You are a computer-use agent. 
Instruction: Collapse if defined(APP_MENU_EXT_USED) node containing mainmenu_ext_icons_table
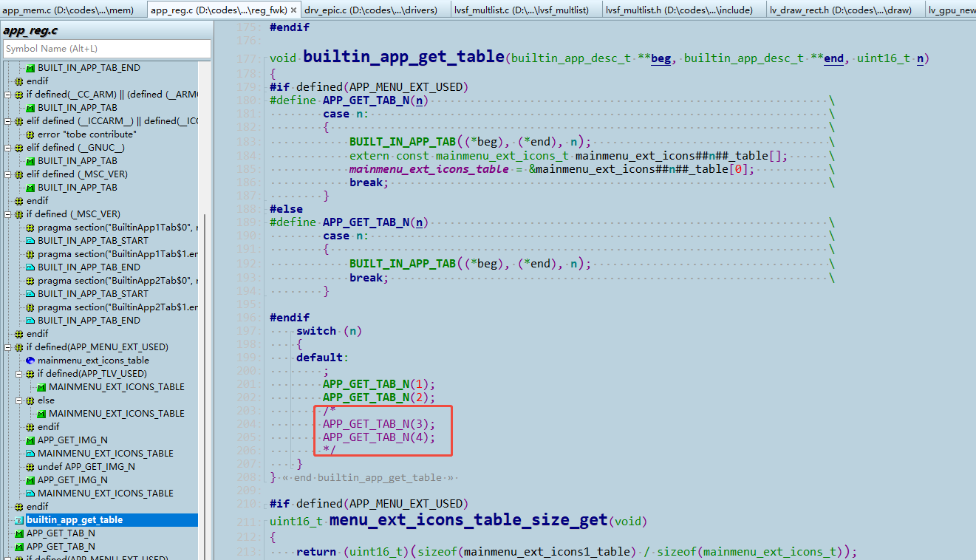pyautogui.click(x=7, y=347)
